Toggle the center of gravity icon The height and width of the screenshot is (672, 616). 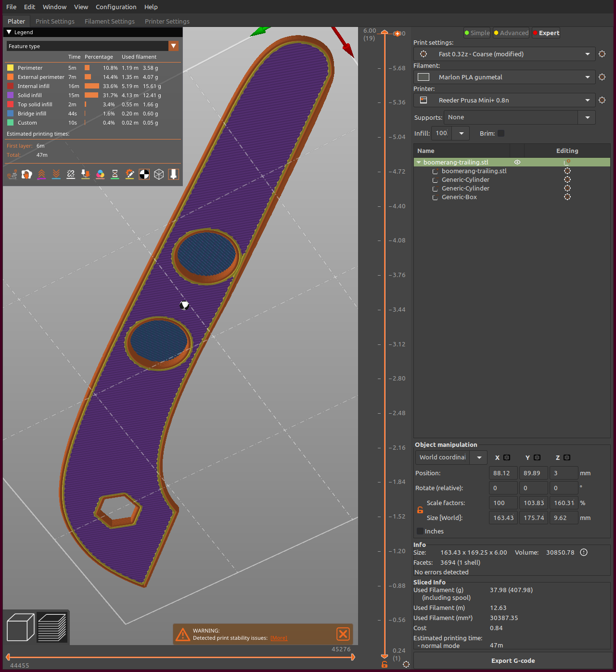coord(144,174)
